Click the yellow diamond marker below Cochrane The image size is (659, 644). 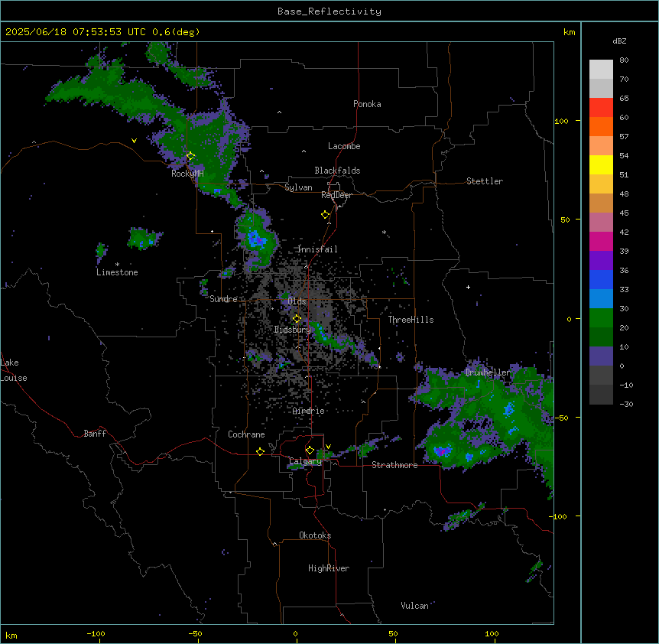tap(260, 451)
